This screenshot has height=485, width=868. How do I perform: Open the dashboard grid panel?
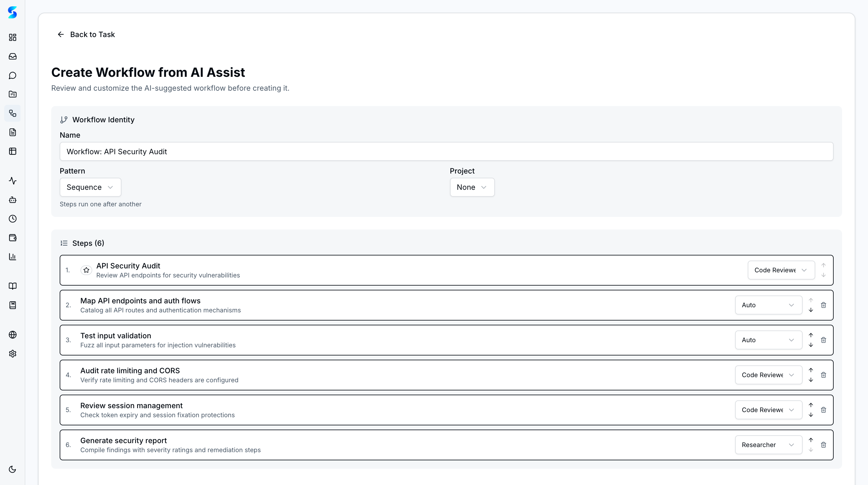tap(12, 37)
